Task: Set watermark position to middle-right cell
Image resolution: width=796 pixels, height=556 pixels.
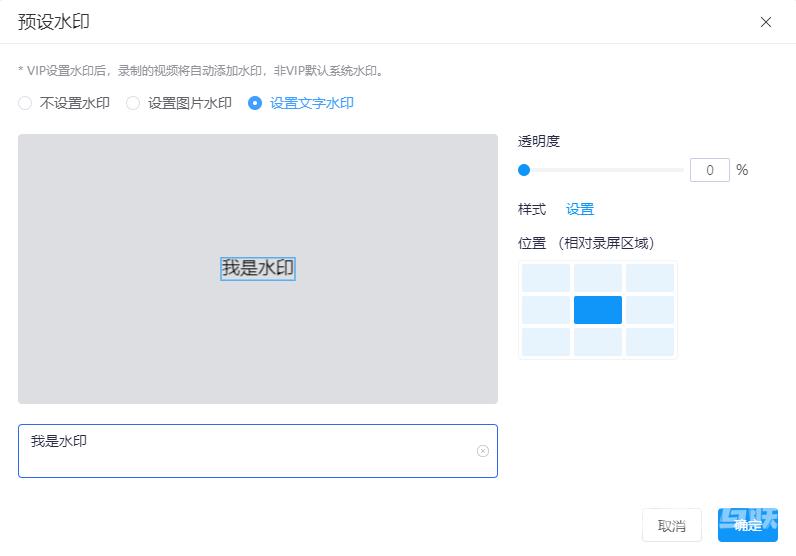Action: [650, 310]
